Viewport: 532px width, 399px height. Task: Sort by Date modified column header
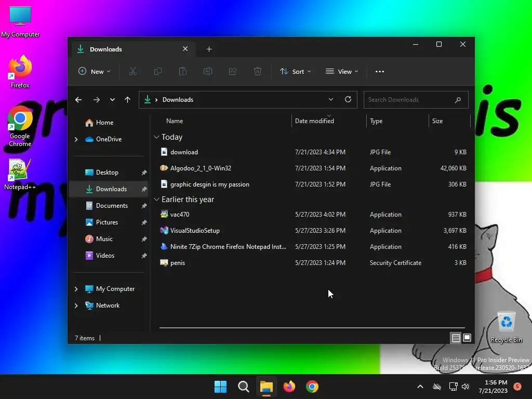coord(314,121)
